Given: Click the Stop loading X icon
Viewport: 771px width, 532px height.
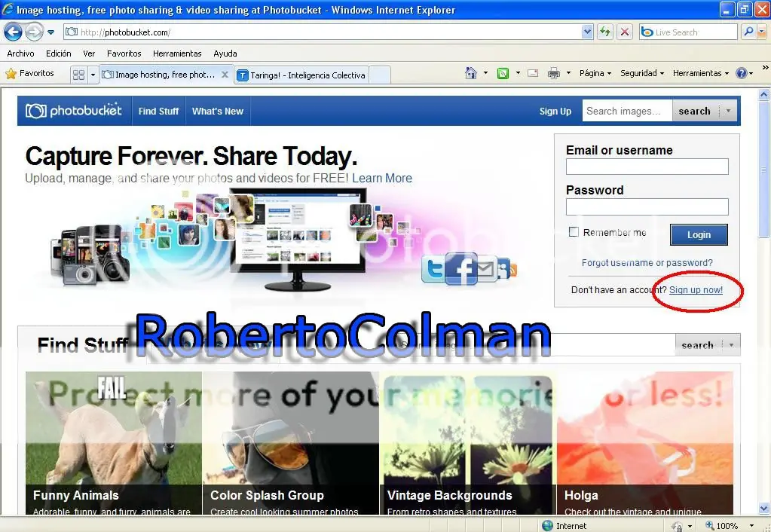Looking at the screenshot, I should pos(625,32).
